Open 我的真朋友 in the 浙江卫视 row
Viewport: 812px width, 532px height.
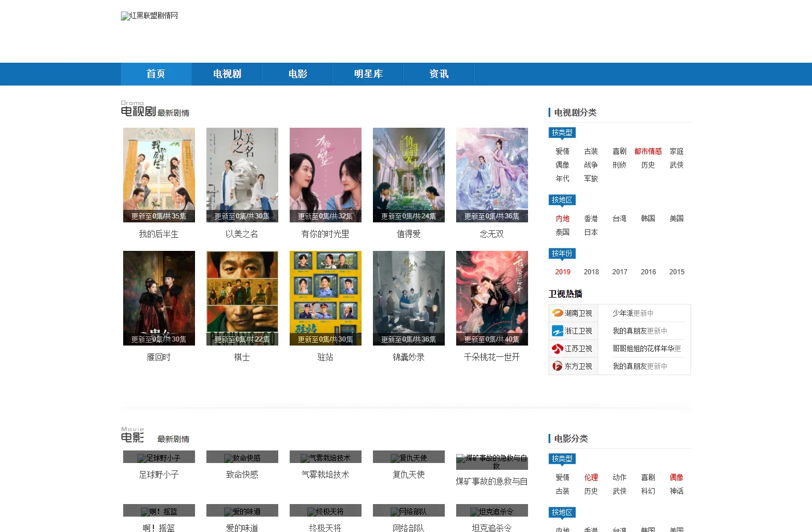630,331
